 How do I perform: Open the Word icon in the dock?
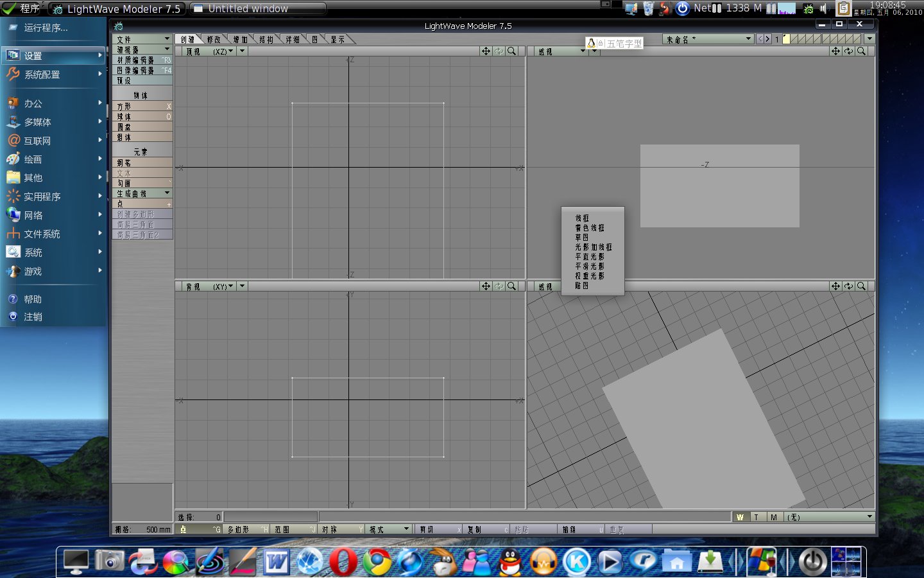[x=277, y=562]
